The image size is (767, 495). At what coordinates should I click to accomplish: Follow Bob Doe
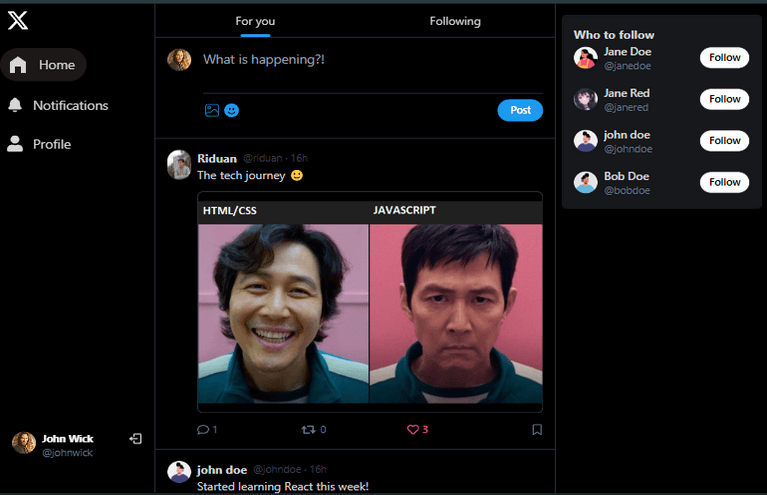coord(724,182)
